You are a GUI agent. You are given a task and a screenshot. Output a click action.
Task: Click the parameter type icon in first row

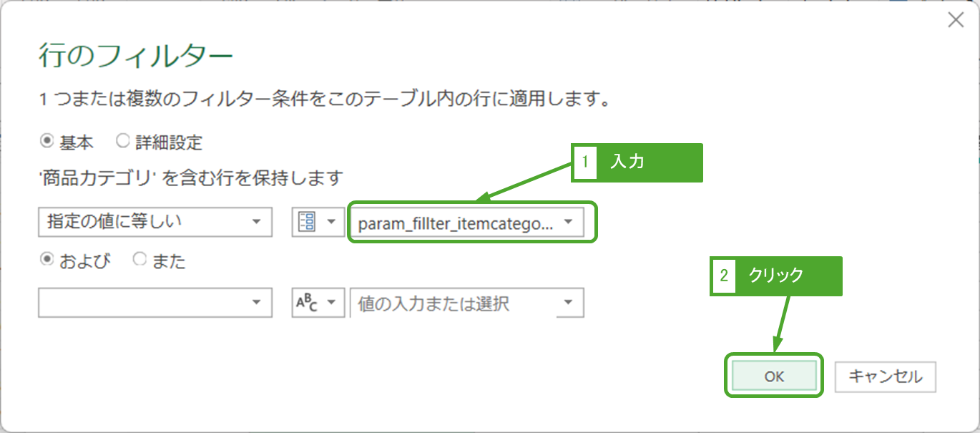point(307,223)
